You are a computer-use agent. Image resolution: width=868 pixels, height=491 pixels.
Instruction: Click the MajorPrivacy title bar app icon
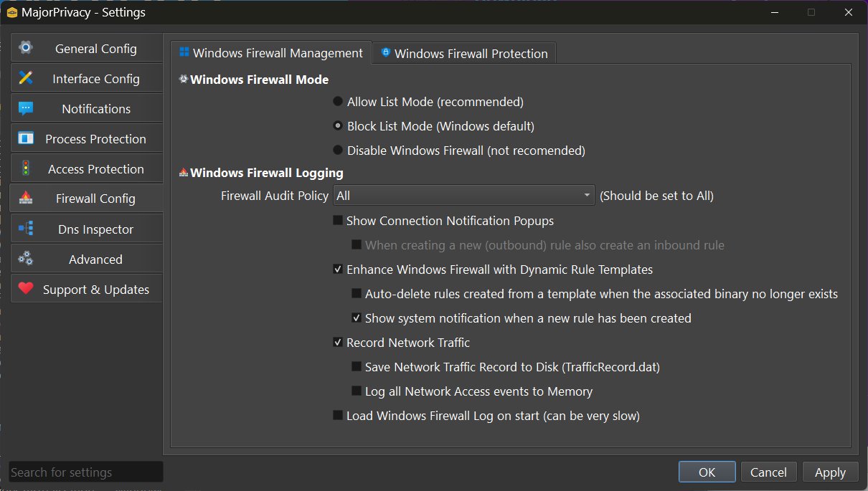tap(11, 12)
